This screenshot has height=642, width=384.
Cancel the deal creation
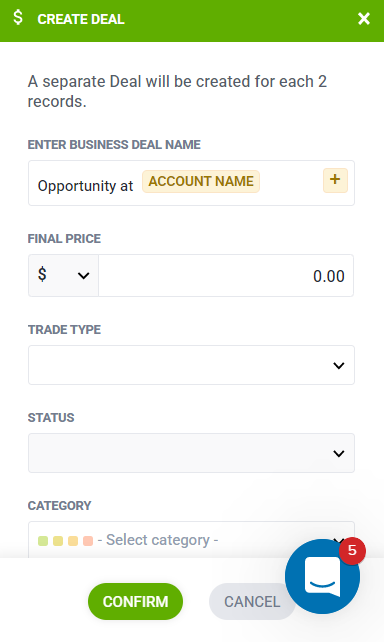click(252, 601)
